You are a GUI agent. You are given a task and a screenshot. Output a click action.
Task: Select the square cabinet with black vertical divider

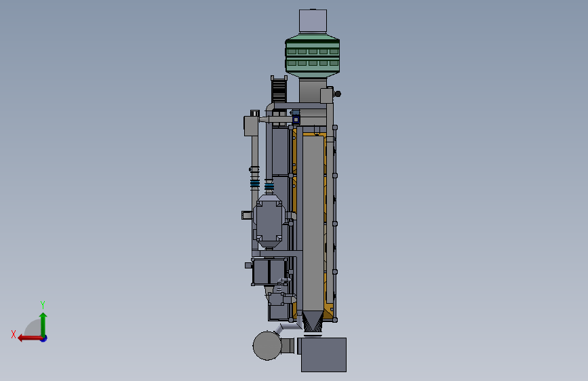(x=270, y=271)
